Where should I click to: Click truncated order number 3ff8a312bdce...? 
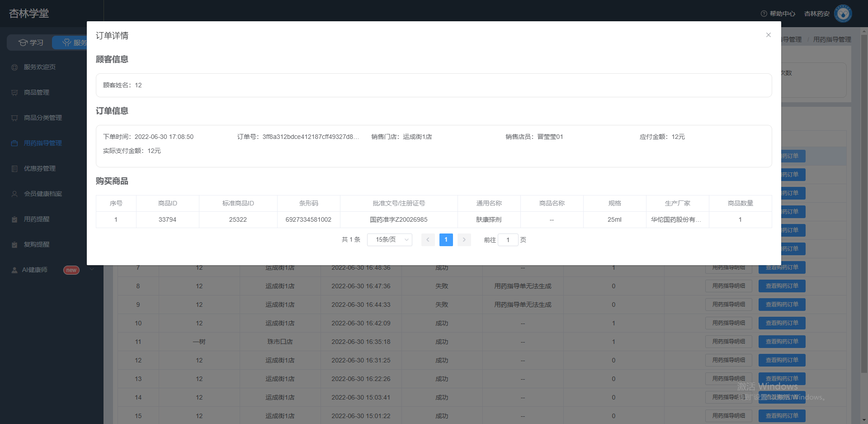click(x=311, y=137)
